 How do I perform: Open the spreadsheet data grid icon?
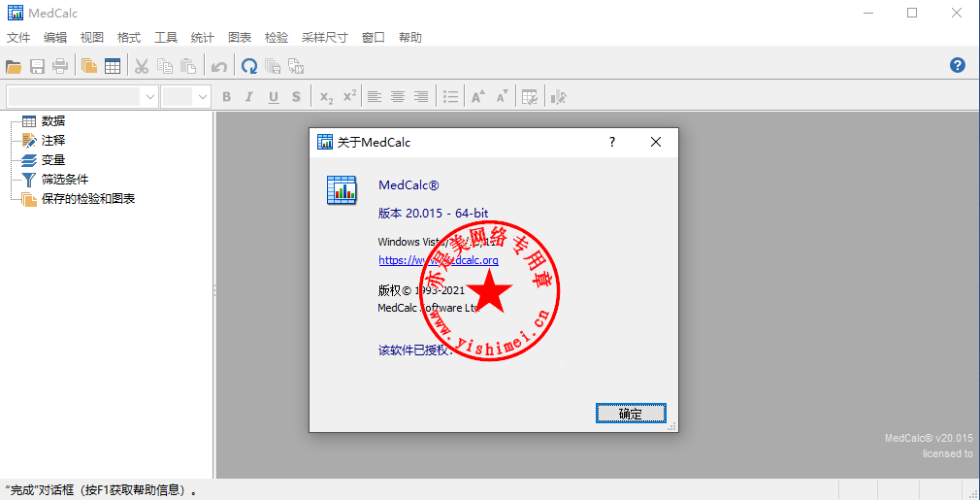pyautogui.click(x=113, y=66)
